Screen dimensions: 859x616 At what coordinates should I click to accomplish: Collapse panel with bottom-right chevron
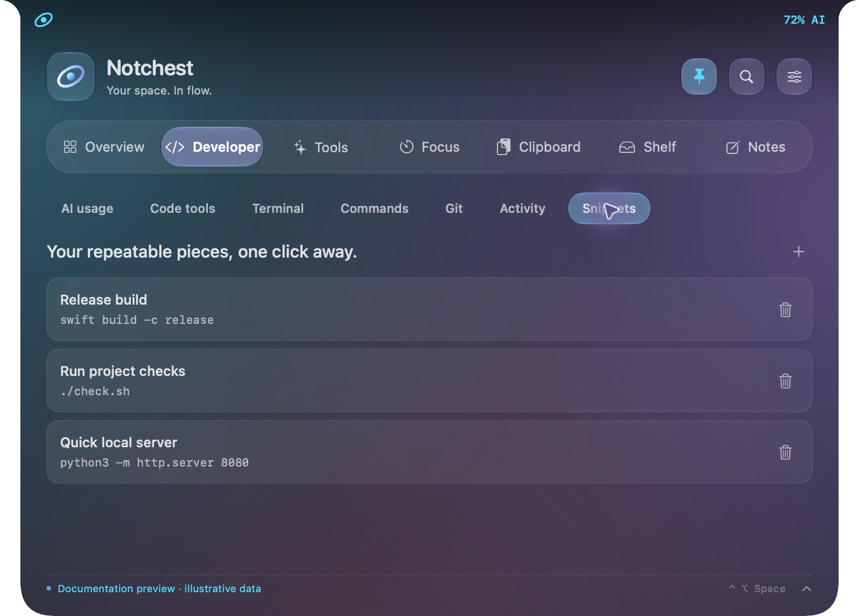(x=807, y=589)
